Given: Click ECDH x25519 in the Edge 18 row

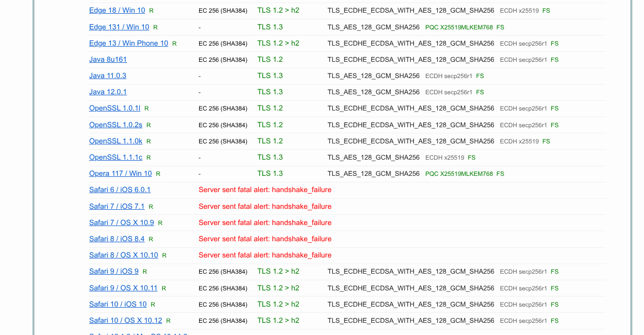Looking at the screenshot, I should tap(519, 11).
